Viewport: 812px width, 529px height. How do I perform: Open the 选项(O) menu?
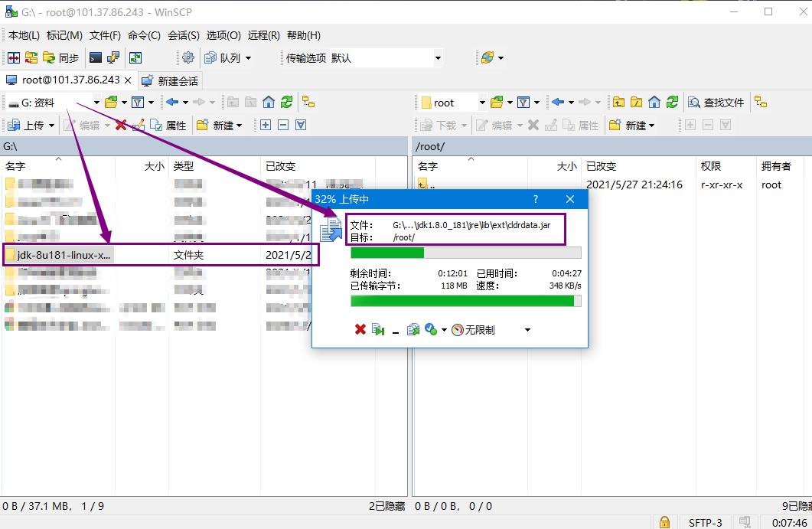[223, 35]
